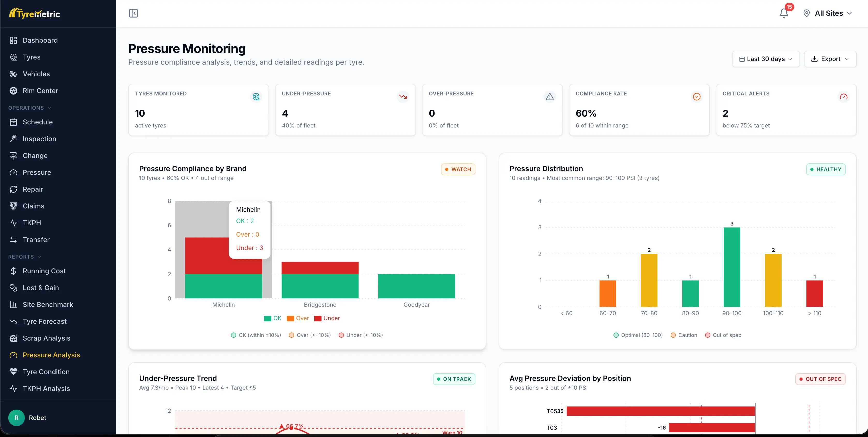Click the 'below 75% target' text

746,125
